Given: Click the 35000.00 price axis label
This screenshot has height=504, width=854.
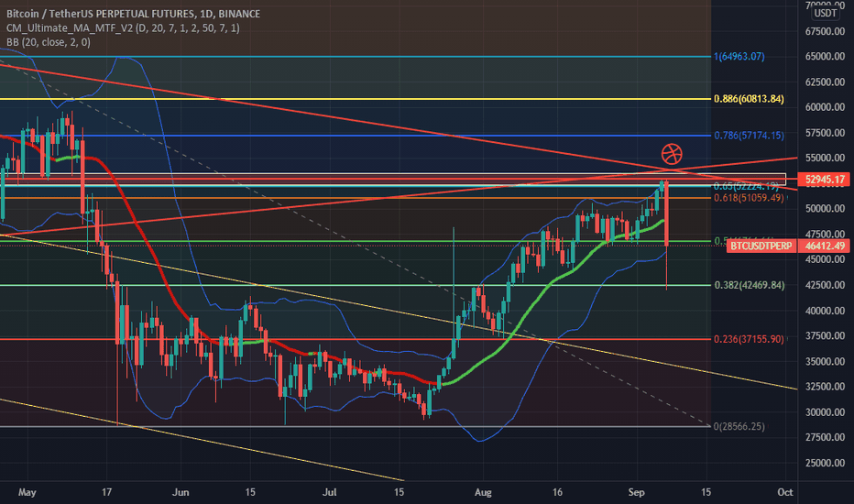Looking at the screenshot, I should (825, 361).
